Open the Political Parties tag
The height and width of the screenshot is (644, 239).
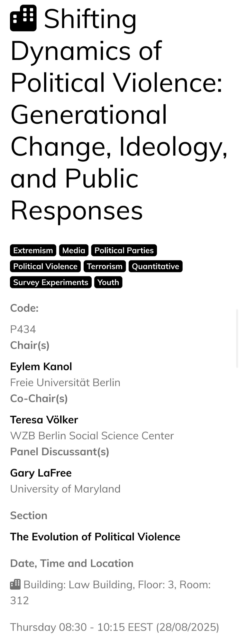point(124,250)
